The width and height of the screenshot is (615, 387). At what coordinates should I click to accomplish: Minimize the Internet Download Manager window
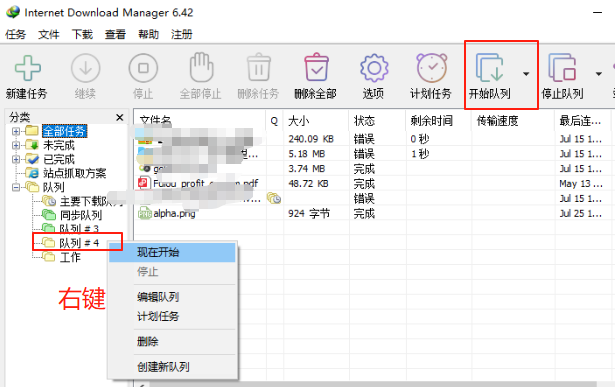click(597, 13)
